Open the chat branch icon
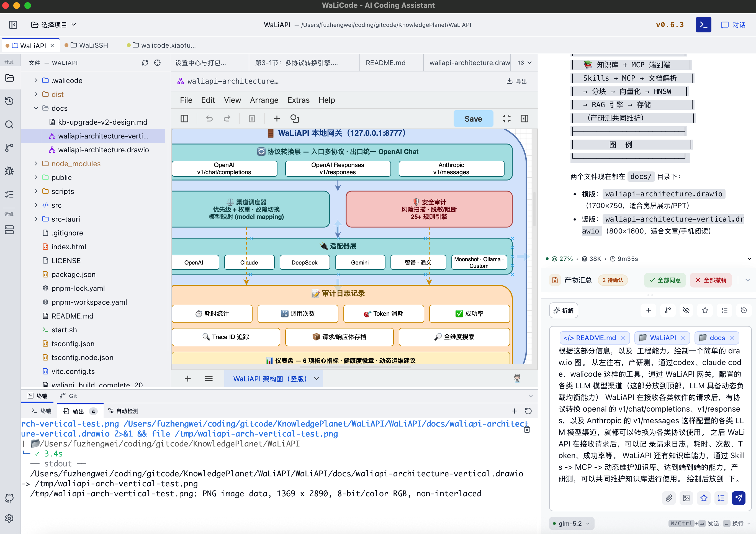756x534 pixels. (x=668, y=310)
